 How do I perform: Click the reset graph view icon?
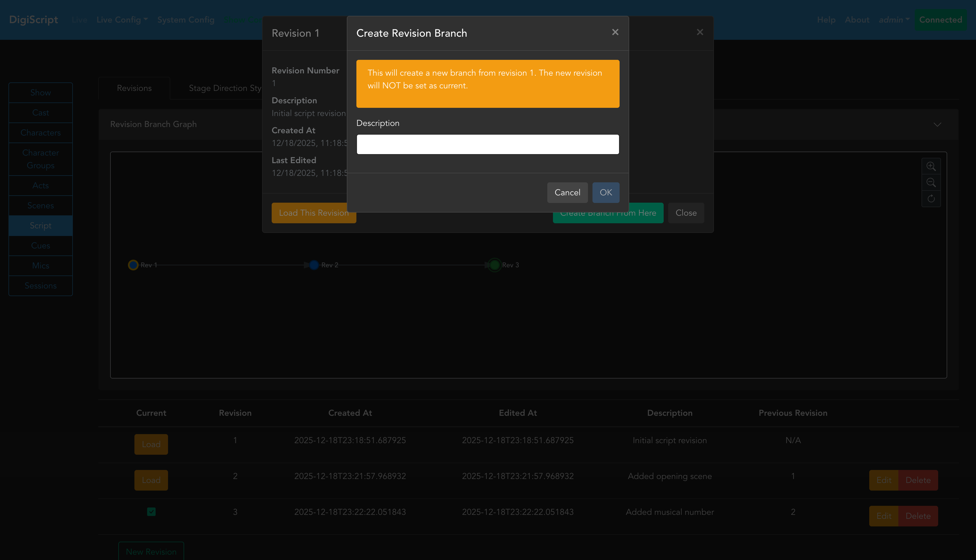[x=931, y=199]
